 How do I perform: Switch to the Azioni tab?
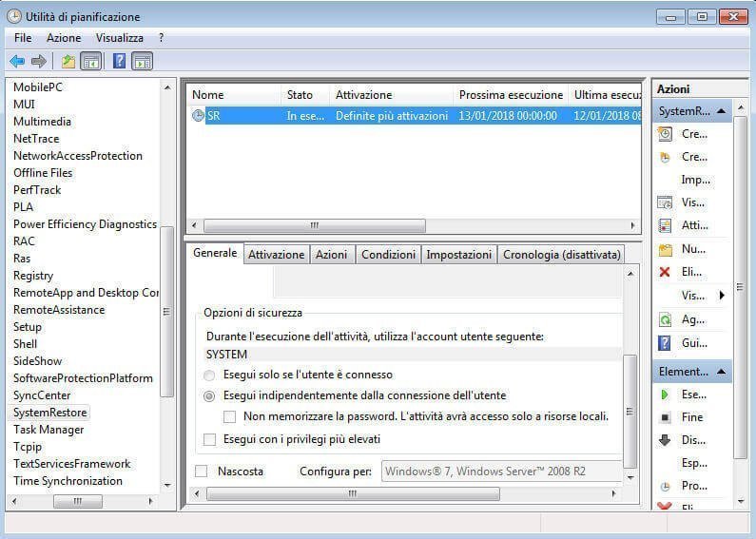click(331, 254)
